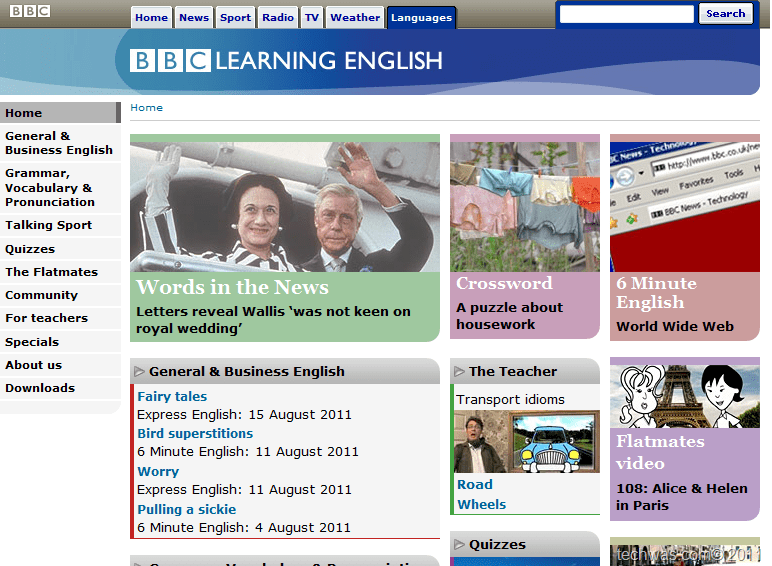This screenshot has height=566, width=772.
Task: Open the Worry link
Action: [x=158, y=472]
